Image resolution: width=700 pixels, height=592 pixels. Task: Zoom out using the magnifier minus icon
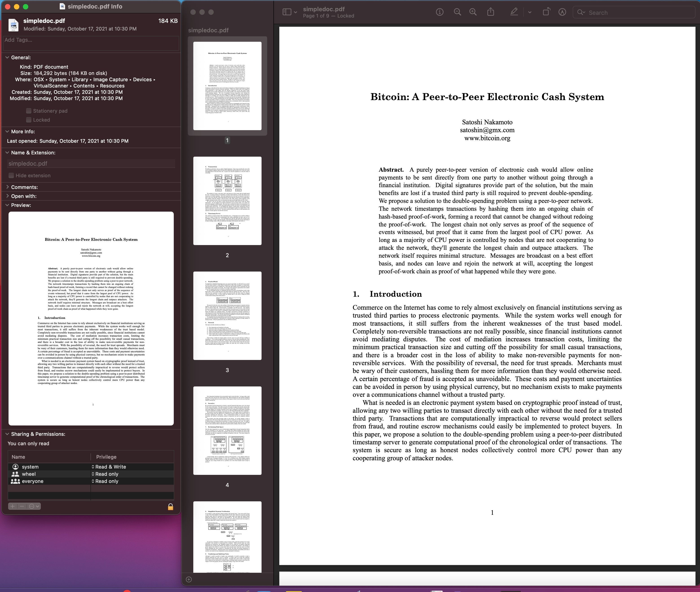[x=457, y=12]
